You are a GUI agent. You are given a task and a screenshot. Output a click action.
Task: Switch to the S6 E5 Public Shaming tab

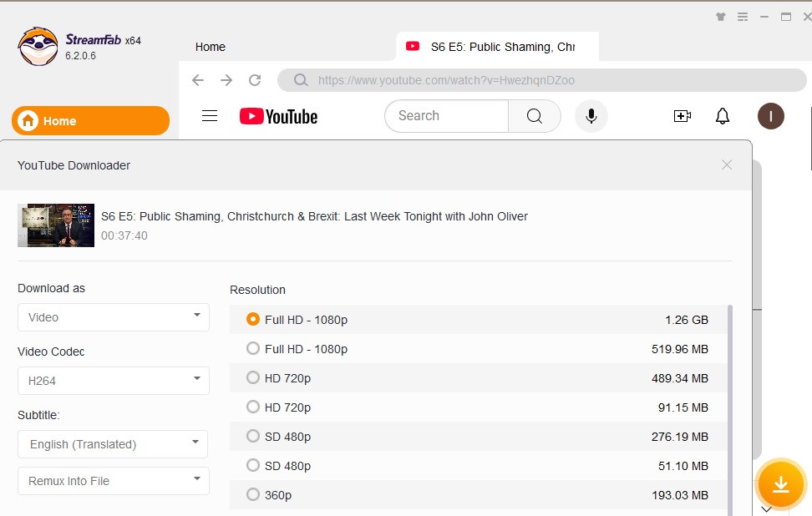coord(498,47)
